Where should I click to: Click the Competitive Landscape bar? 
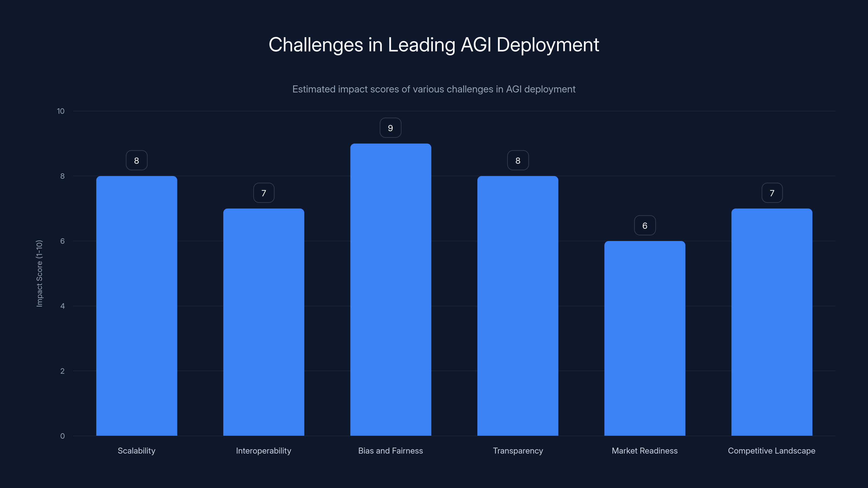click(x=772, y=322)
